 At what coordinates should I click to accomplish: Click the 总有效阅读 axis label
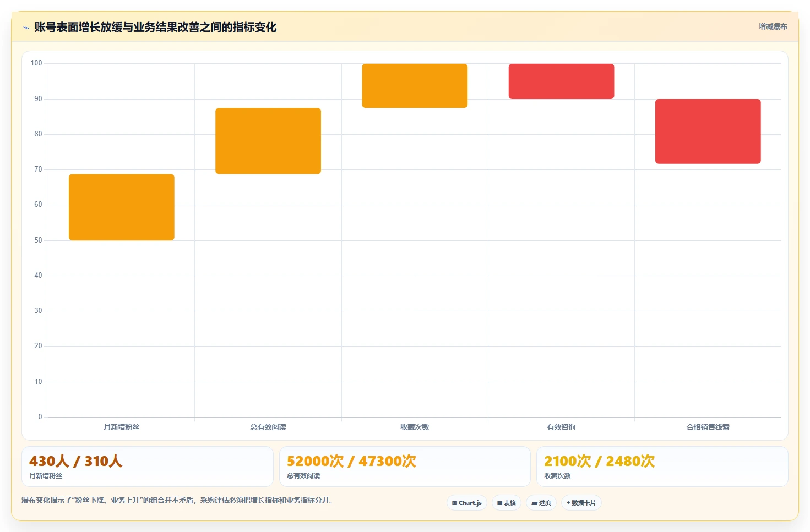[268, 427]
